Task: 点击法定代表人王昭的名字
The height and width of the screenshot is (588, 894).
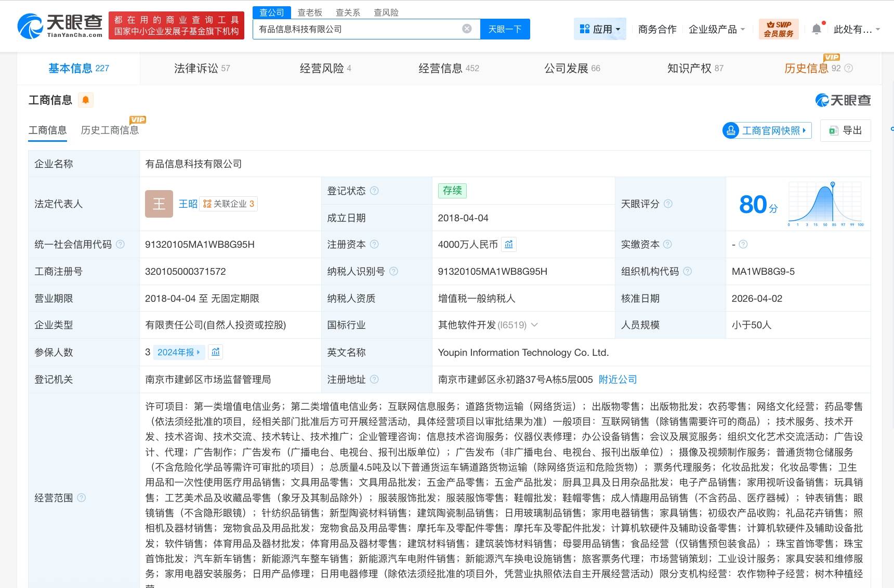Action: pos(187,203)
